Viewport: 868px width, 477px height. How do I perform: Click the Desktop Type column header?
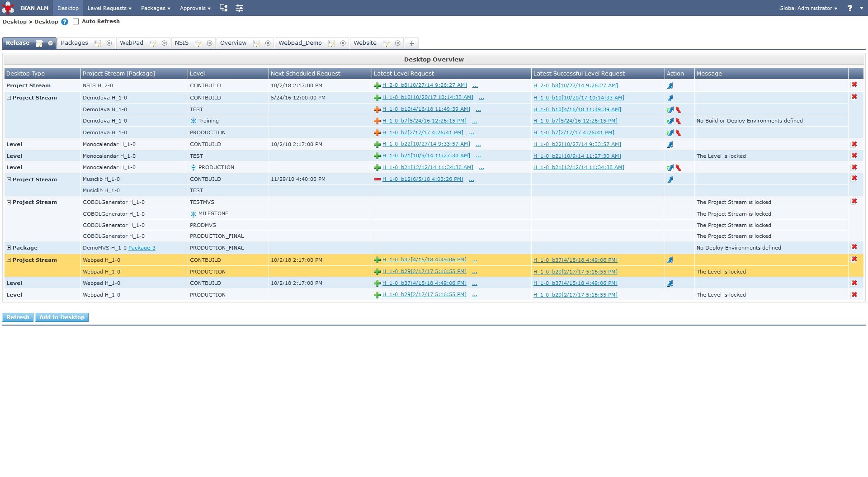(42, 74)
